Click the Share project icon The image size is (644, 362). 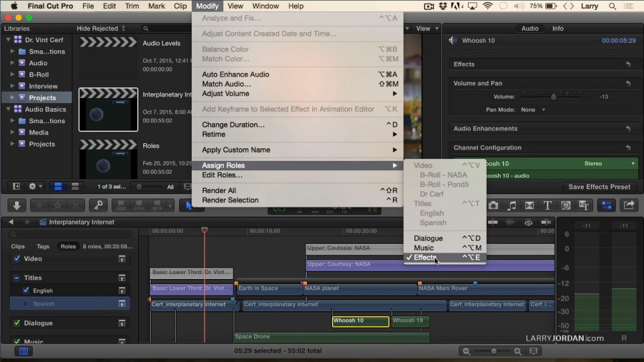[x=629, y=206]
